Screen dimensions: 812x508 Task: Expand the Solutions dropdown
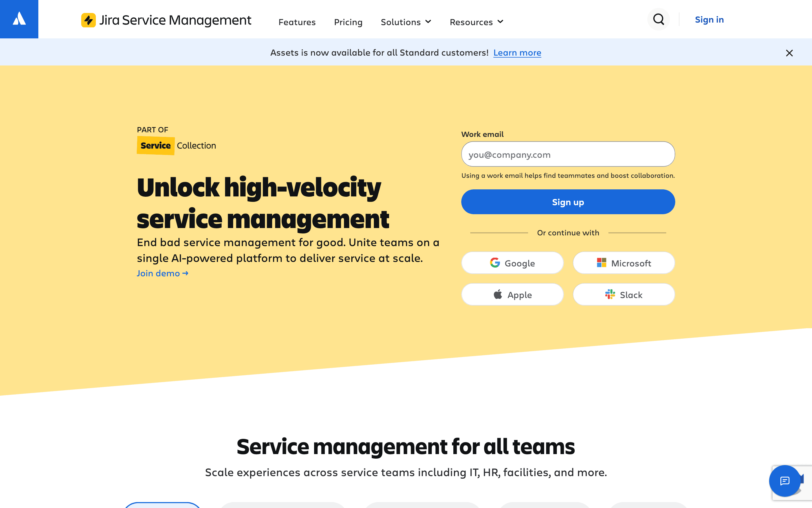click(x=406, y=22)
